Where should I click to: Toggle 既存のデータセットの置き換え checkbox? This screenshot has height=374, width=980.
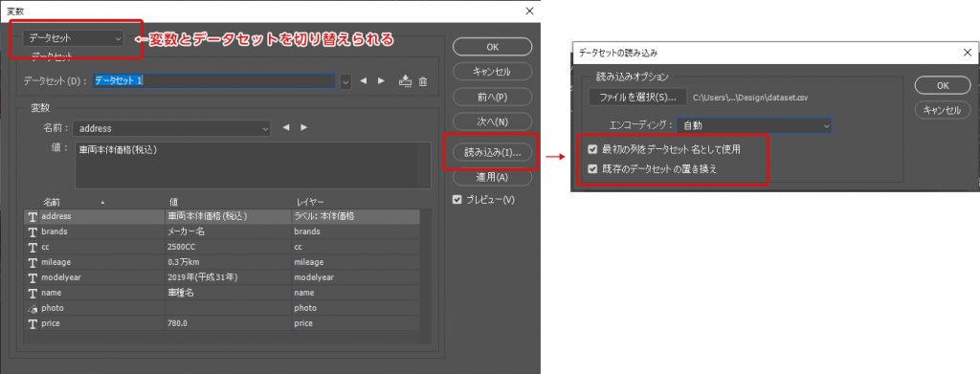[x=592, y=168]
